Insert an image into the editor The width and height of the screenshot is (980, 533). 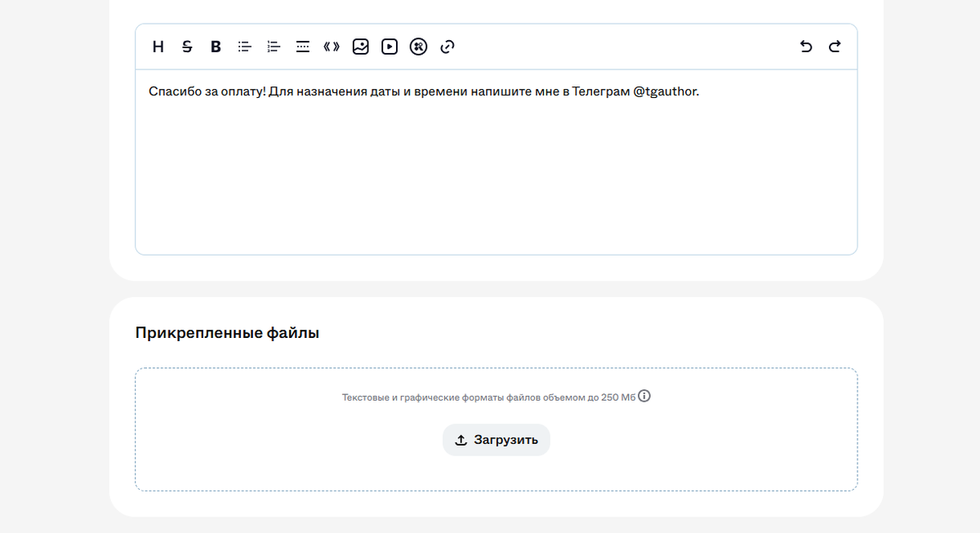[360, 47]
